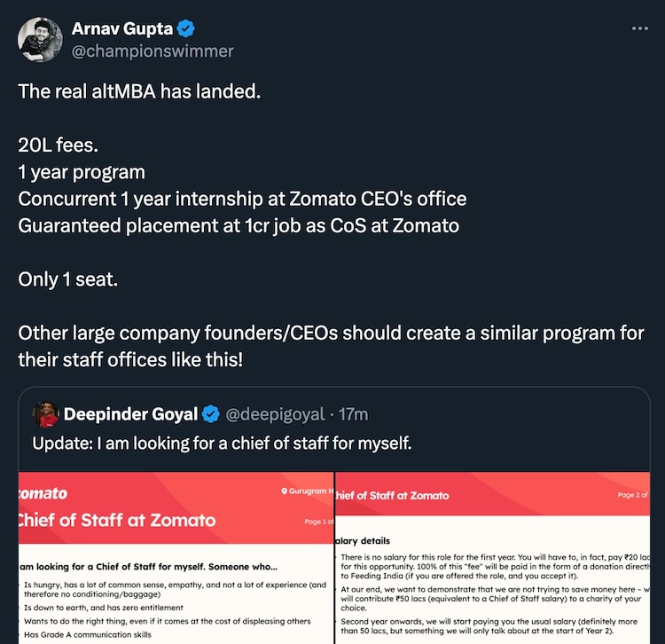Viewport: 665px width, 644px height.
Task: Open Deepinder Goyal's profile name link
Action: tap(130, 414)
